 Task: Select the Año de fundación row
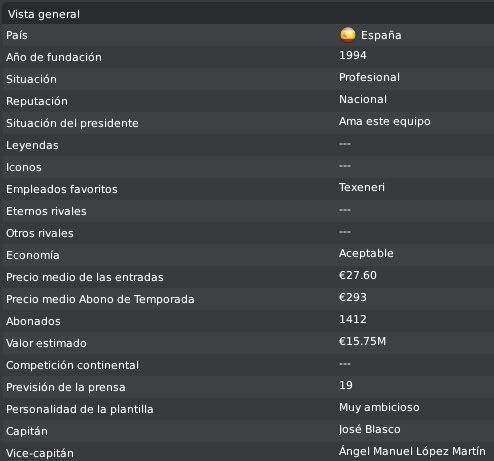click(247, 57)
